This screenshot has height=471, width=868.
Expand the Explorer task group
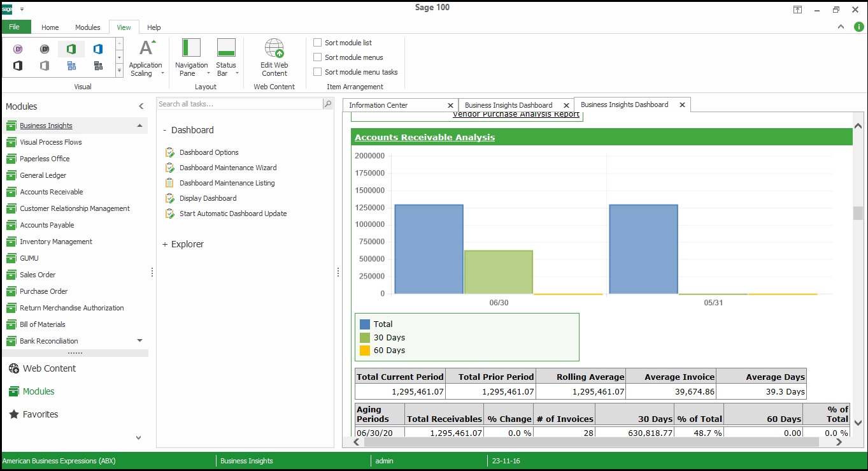pyautogui.click(x=165, y=244)
